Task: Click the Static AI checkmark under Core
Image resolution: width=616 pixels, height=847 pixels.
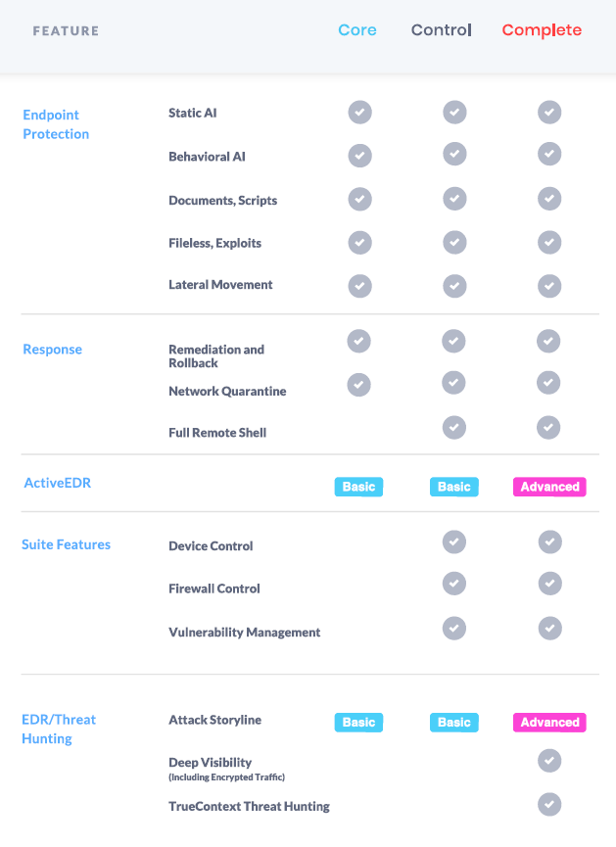Action: (x=359, y=113)
